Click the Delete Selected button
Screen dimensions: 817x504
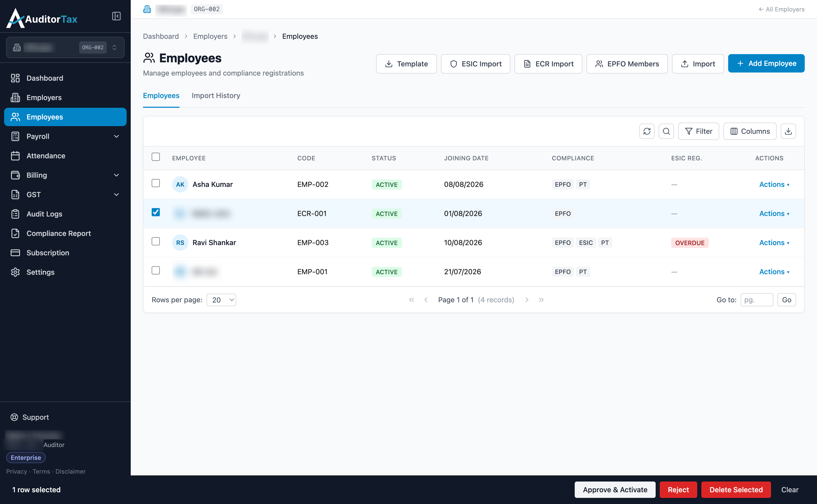coord(736,490)
